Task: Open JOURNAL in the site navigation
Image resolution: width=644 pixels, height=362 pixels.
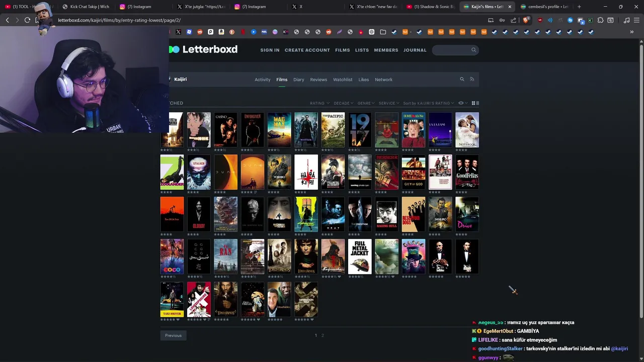Action: (415, 50)
